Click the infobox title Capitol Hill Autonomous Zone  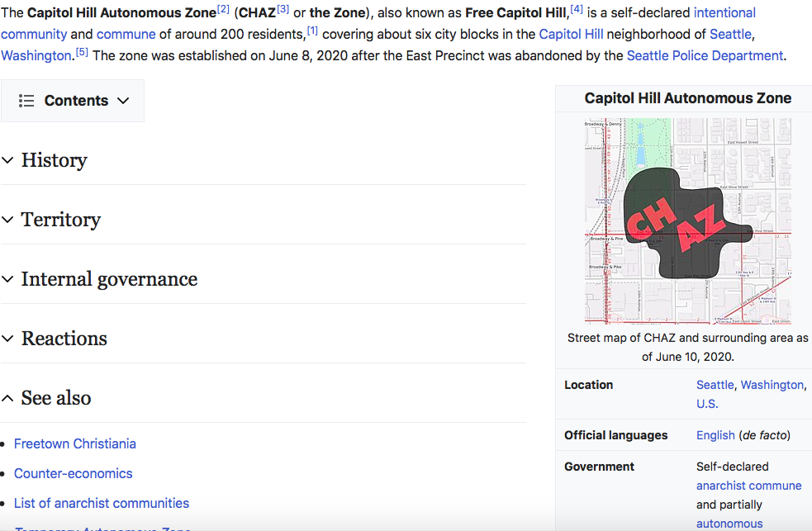[688, 98]
